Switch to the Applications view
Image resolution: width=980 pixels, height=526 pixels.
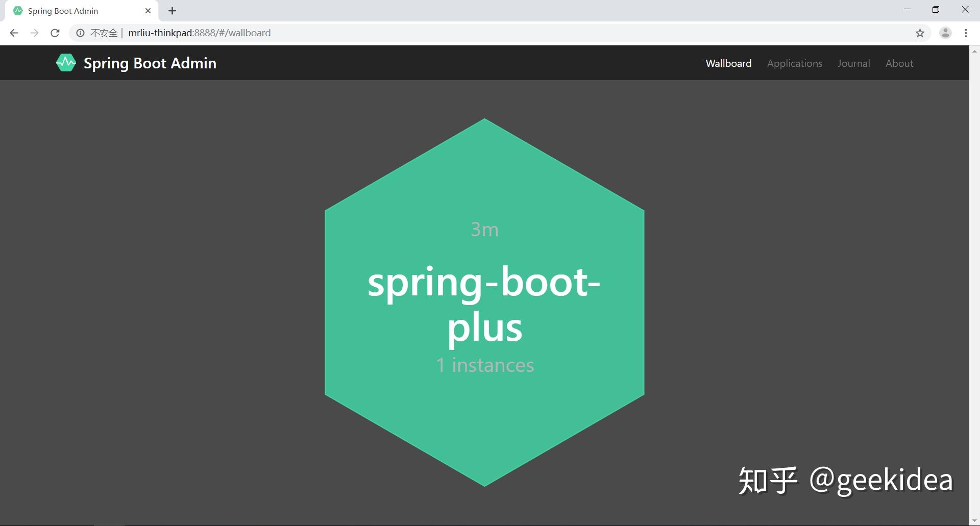tap(795, 63)
